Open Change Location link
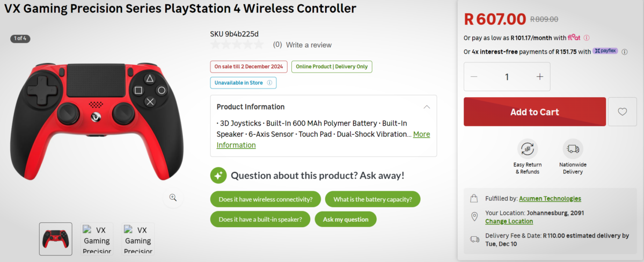The width and height of the screenshot is (644, 262). [509, 221]
